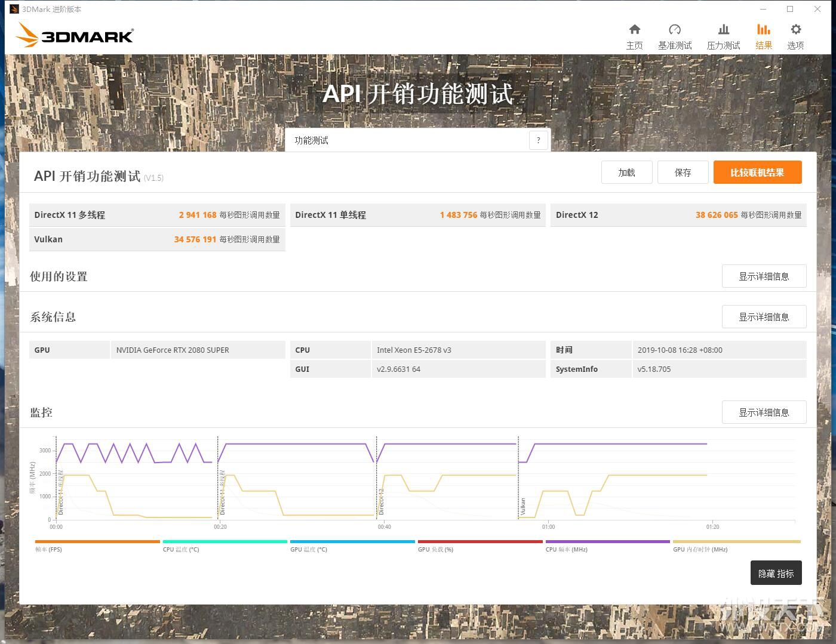Minimize the 3DMark window
Viewport: 836px width, 644px height.
[763, 9]
